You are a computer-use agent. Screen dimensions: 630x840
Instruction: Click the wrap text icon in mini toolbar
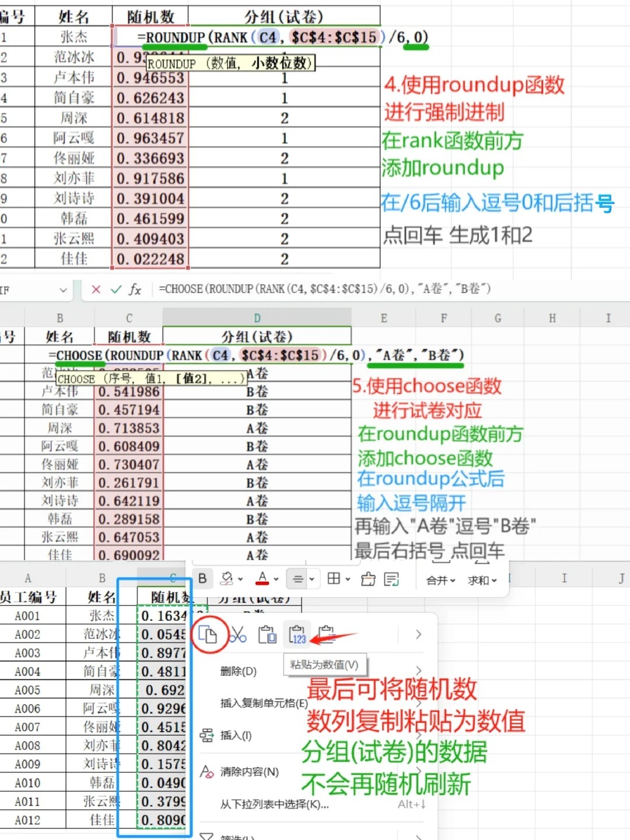pyautogui.click(x=391, y=579)
